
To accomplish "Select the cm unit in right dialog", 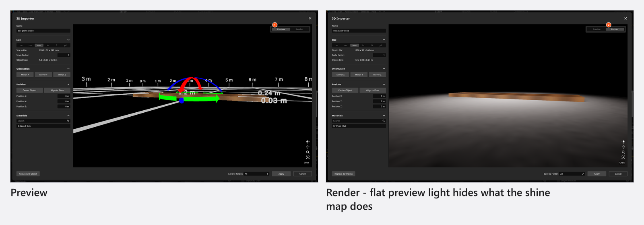I will point(346,45).
